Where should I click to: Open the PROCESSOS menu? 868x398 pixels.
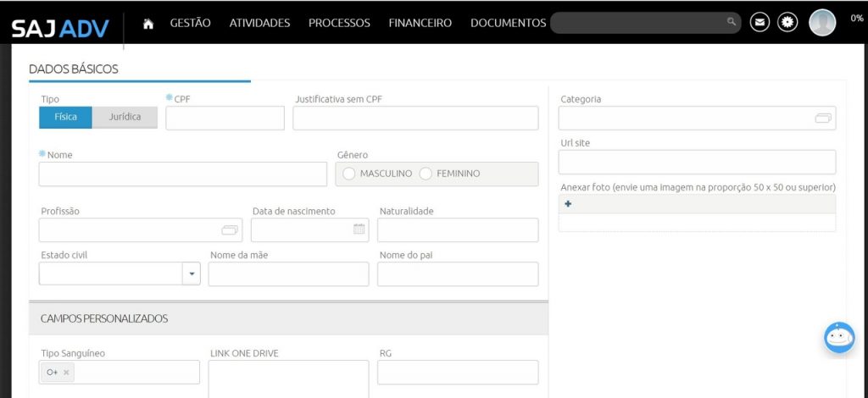(x=339, y=23)
